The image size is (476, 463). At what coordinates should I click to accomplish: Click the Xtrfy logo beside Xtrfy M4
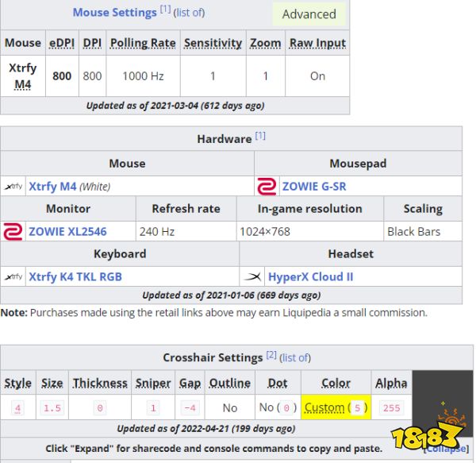click(x=13, y=187)
